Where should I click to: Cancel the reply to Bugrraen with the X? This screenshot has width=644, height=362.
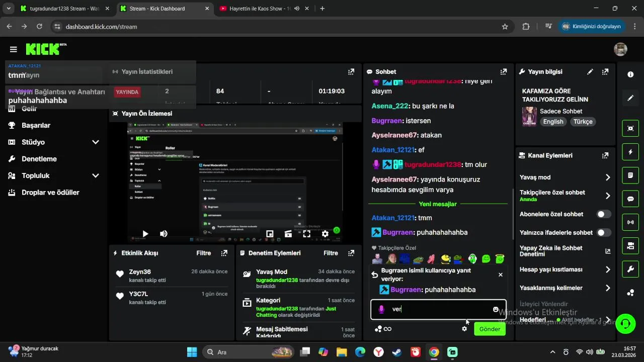coord(500,275)
